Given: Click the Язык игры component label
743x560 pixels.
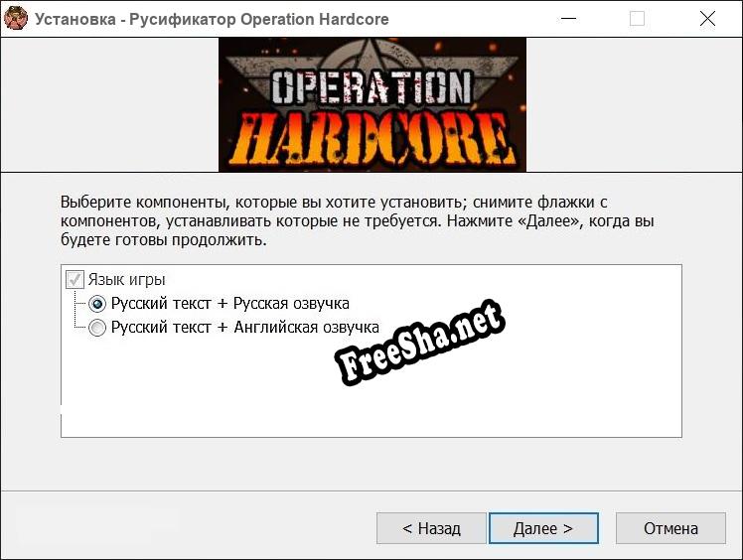Looking at the screenshot, I should [x=126, y=280].
